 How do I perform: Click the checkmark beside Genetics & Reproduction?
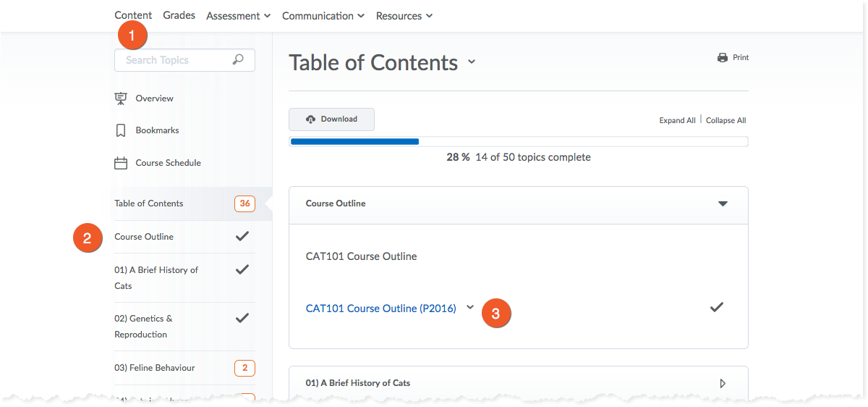(x=242, y=318)
